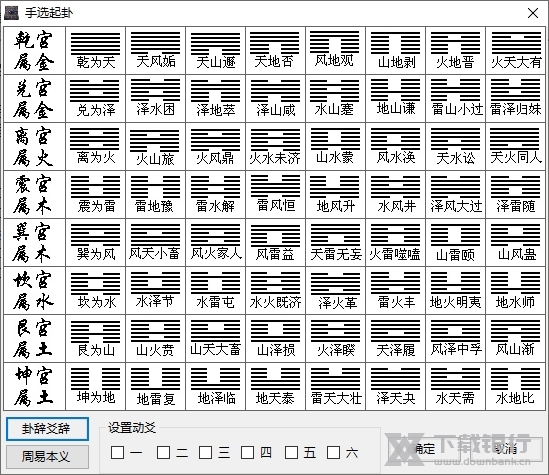Pick the 山风蛊 hexagram
549x475 pixels.
[515, 243]
